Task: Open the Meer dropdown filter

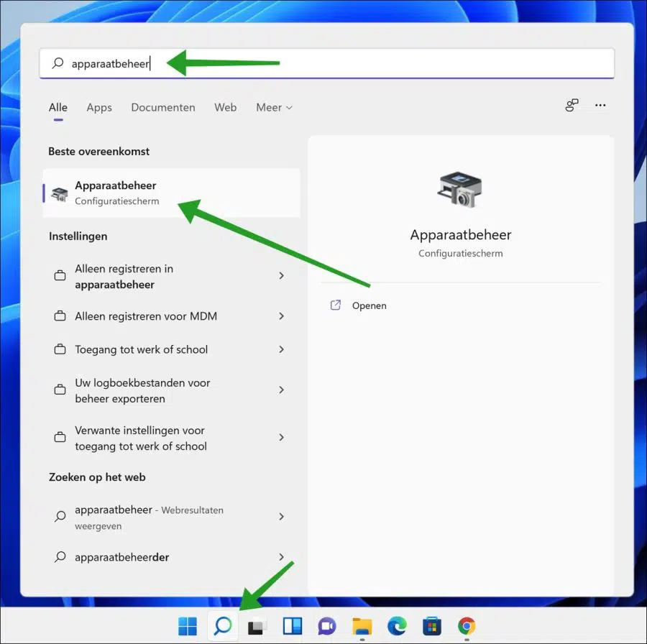Action: [x=274, y=107]
